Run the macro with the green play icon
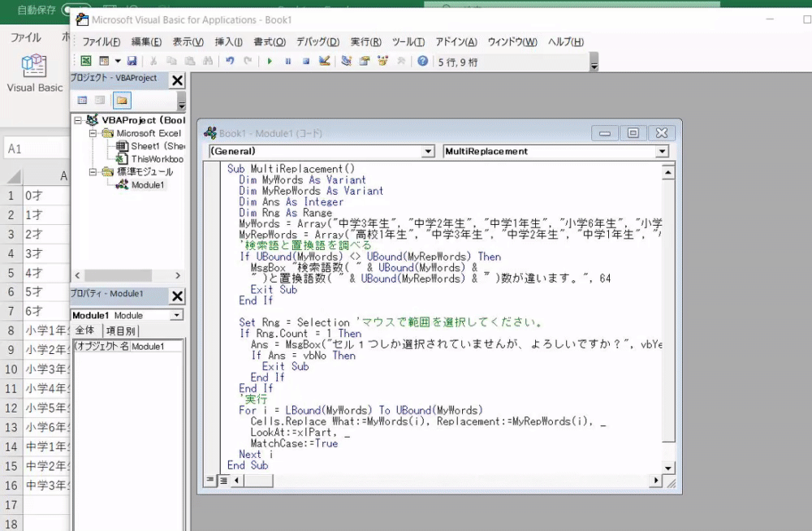Viewport: 812px width, 531px height. [270, 61]
